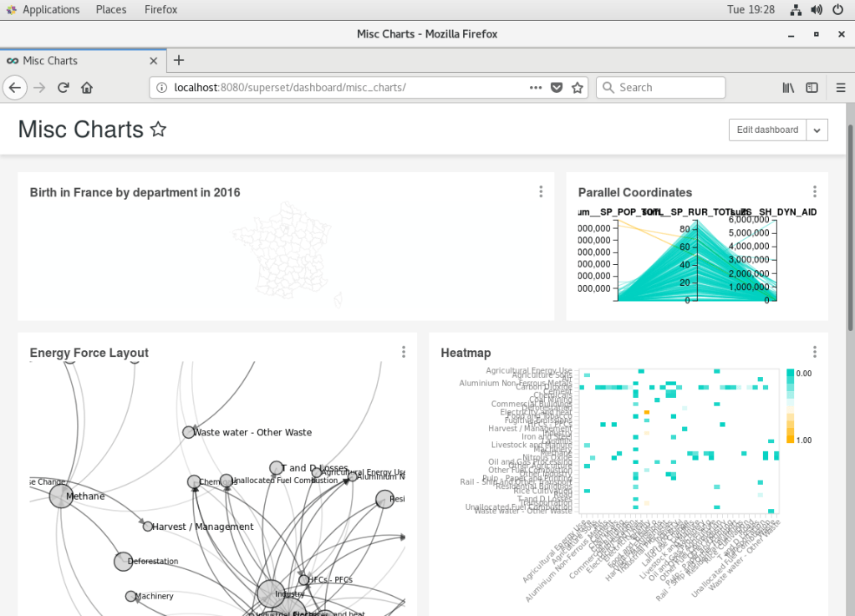Click the localhost address bar URL
Image resolution: width=855 pixels, height=616 pixels.
click(290, 88)
